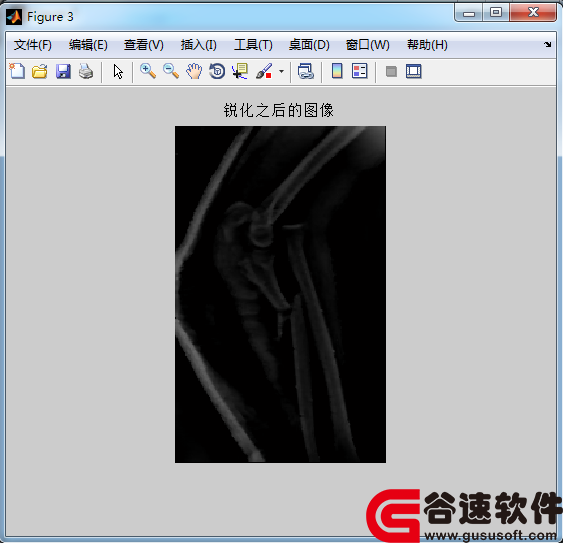The image size is (563, 543).
Task: Click the Link Plot icon
Action: [306, 71]
